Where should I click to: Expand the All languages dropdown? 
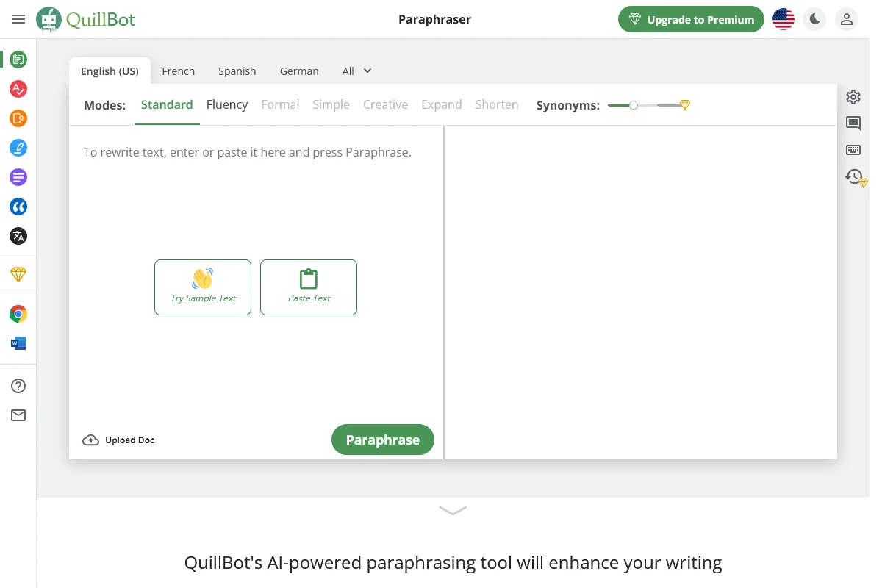pyautogui.click(x=357, y=71)
